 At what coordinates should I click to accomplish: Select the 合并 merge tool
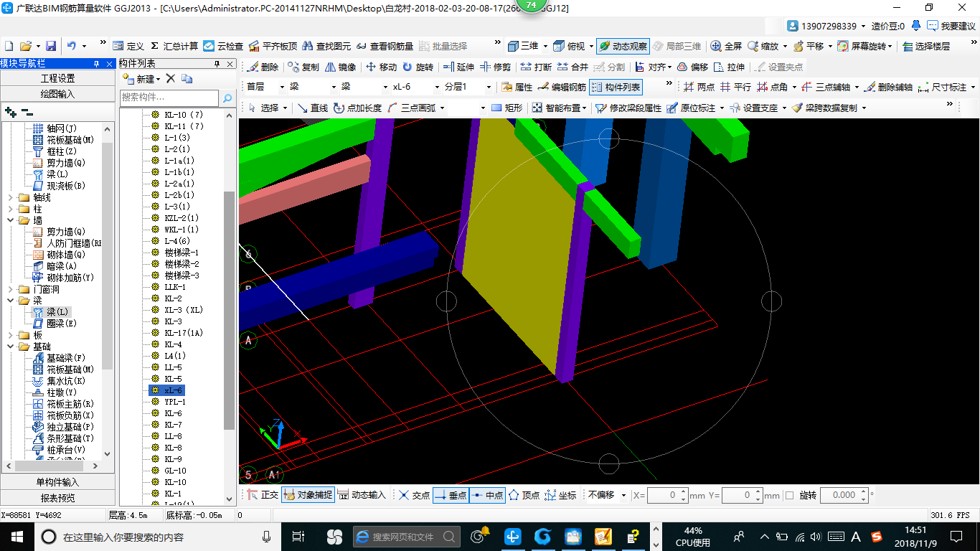pyautogui.click(x=573, y=67)
